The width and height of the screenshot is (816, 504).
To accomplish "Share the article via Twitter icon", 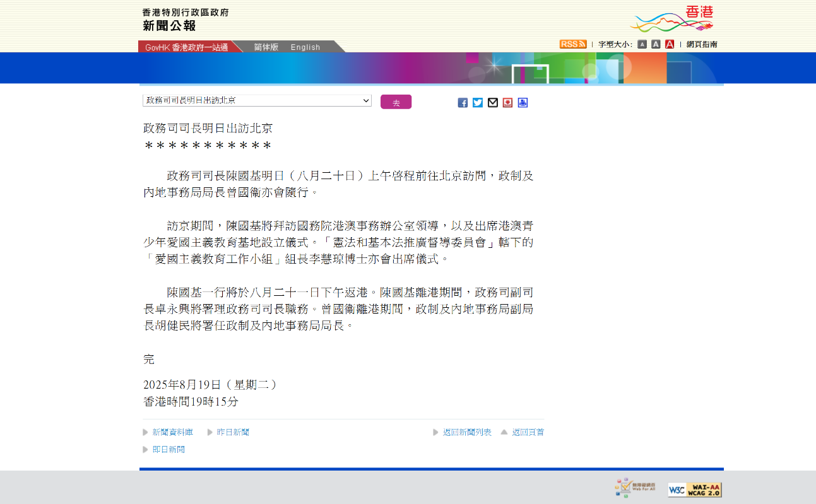I will click(478, 103).
